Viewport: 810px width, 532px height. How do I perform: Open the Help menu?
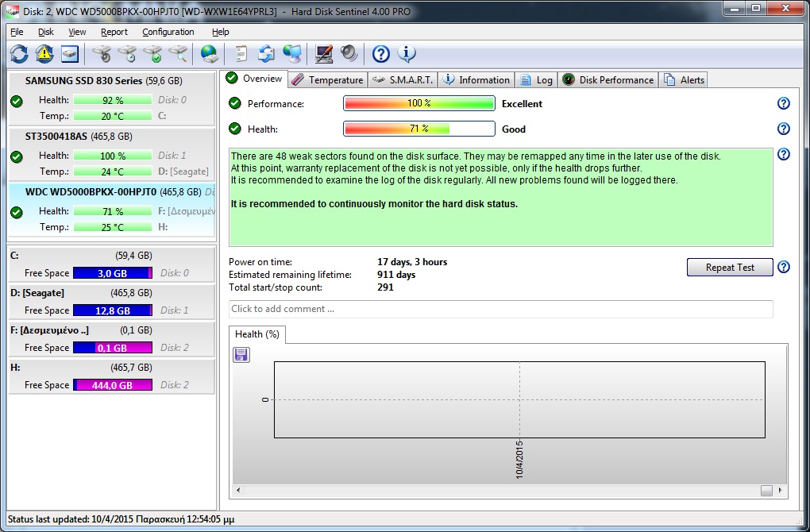pyautogui.click(x=221, y=32)
